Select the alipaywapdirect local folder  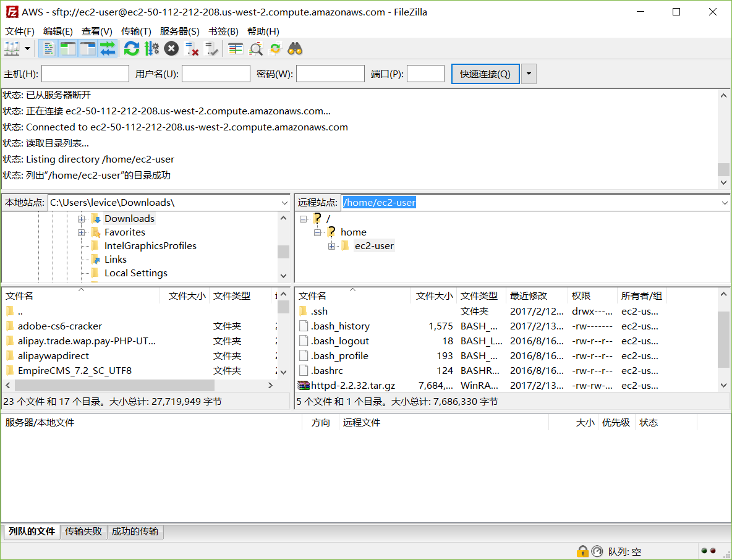53,356
